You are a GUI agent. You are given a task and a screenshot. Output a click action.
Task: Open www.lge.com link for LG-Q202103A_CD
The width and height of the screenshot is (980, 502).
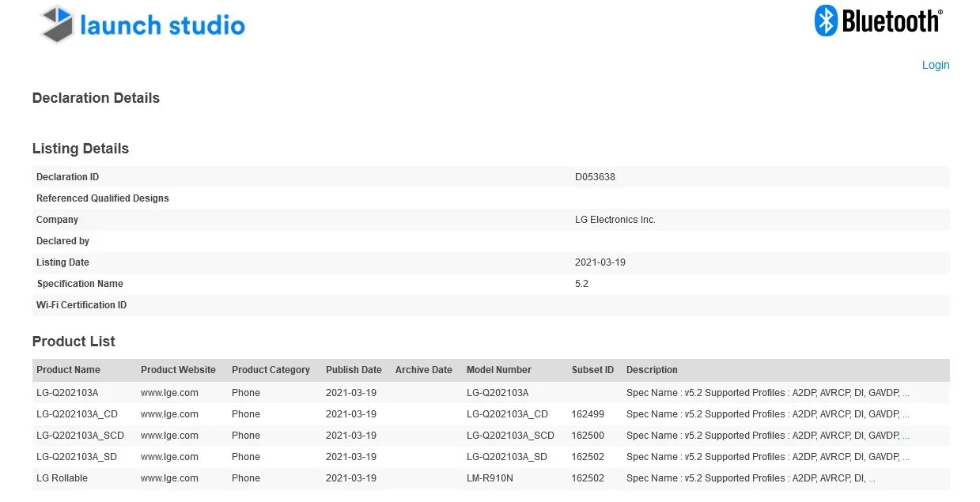(169, 414)
